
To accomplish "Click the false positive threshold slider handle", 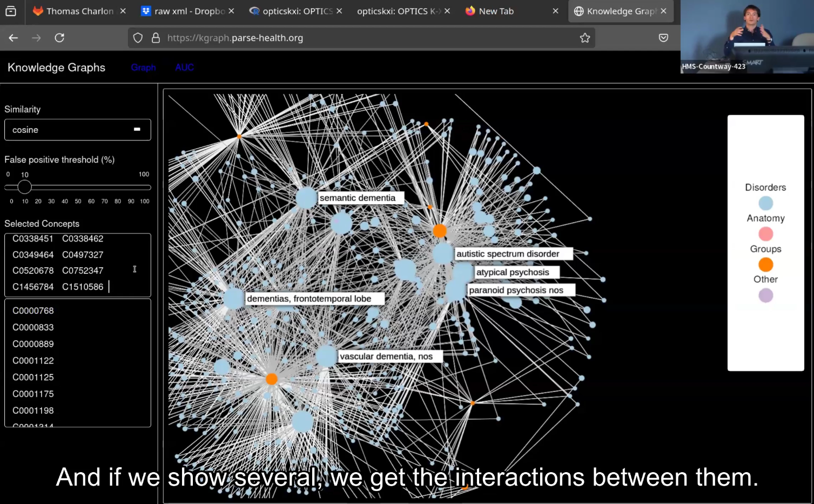I will (x=24, y=187).
